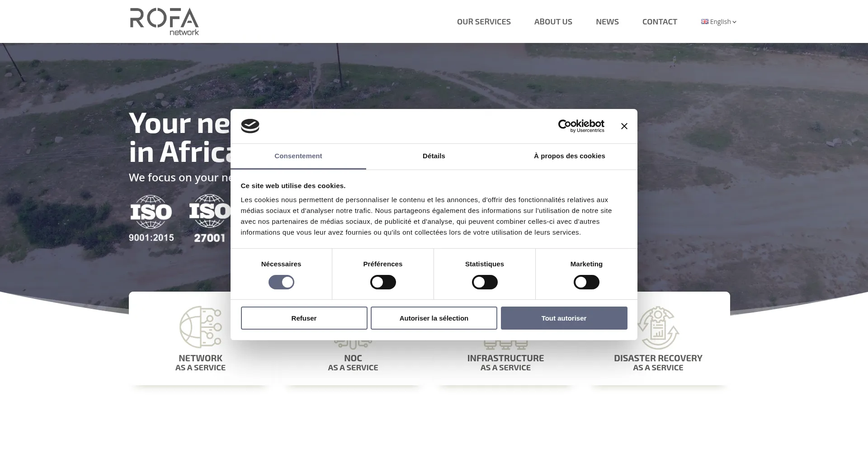The image size is (868, 449).
Task: Switch to the À propos des cookies tab
Action: (x=569, y=156)
